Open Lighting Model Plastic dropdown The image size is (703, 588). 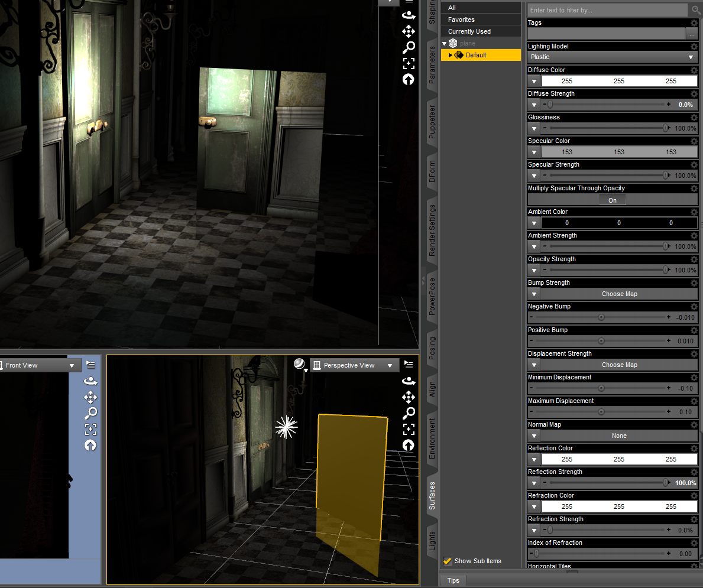612,57
